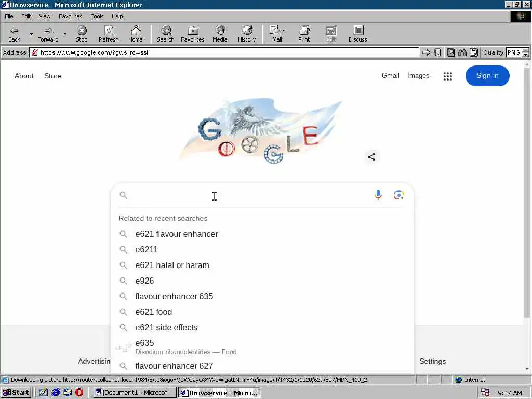This screenshot has height=399, width=532.
Task: Share the Google doodle
Action: point(371,157)
